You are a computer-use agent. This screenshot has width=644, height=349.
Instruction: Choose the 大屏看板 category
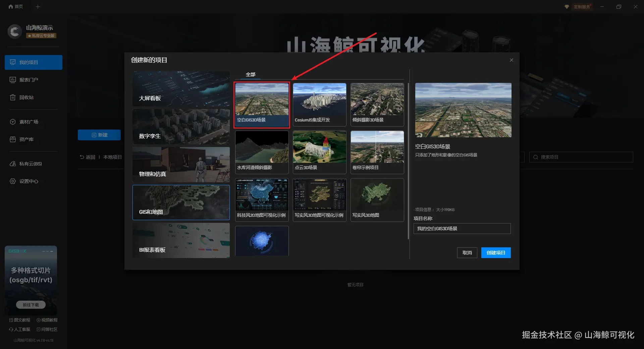click(181, 89)
